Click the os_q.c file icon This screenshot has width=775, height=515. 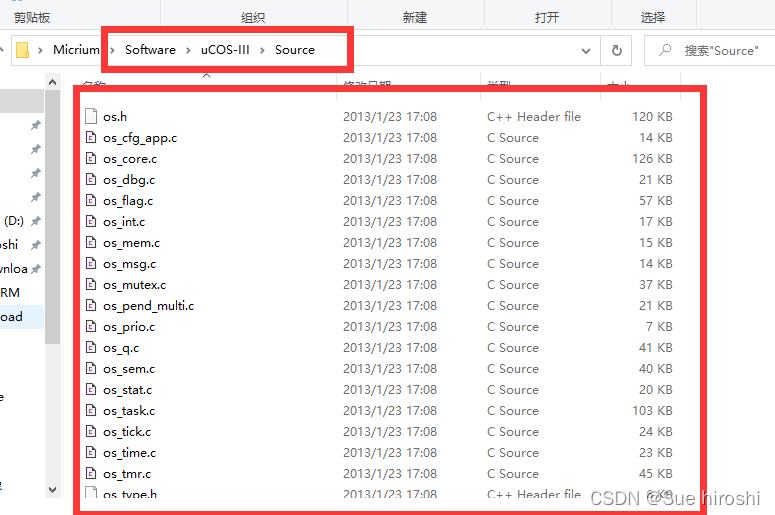[91, 347]
